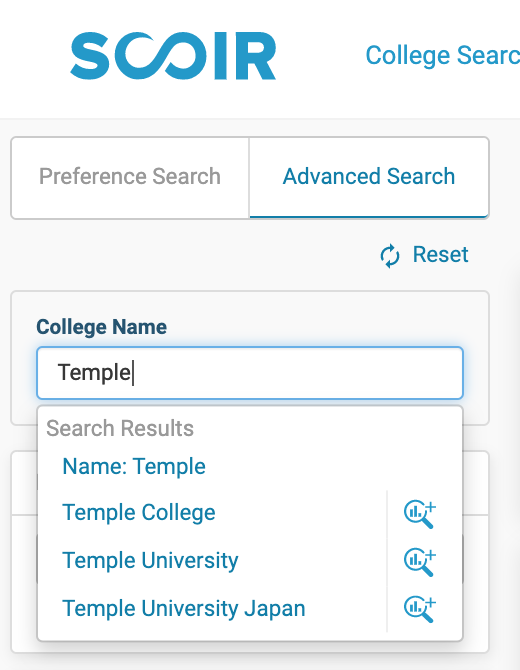Image resolution: width=520 pixels, height=670 pixels.
Task: Click the letter R in SCOIR logo
Action: coord(255,56)
